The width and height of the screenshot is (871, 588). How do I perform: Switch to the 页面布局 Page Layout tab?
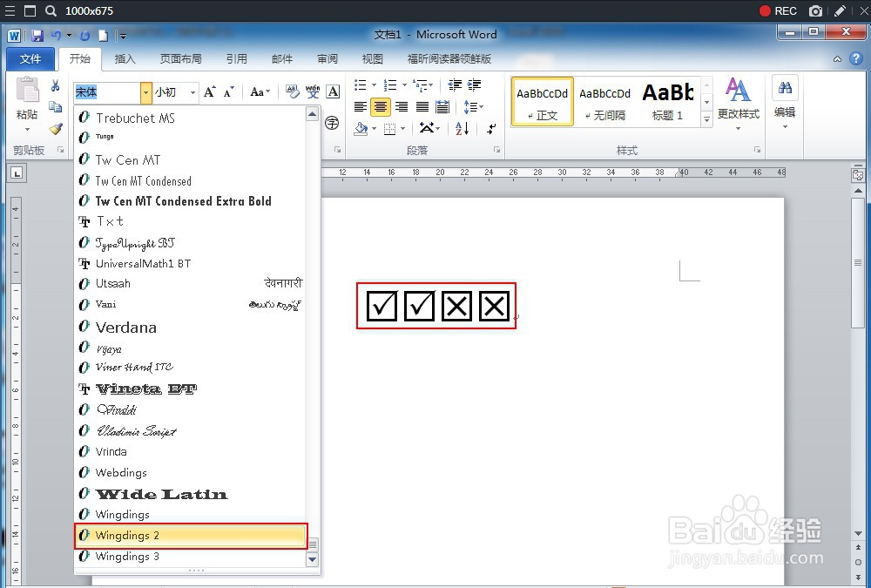tap(180, 59)
